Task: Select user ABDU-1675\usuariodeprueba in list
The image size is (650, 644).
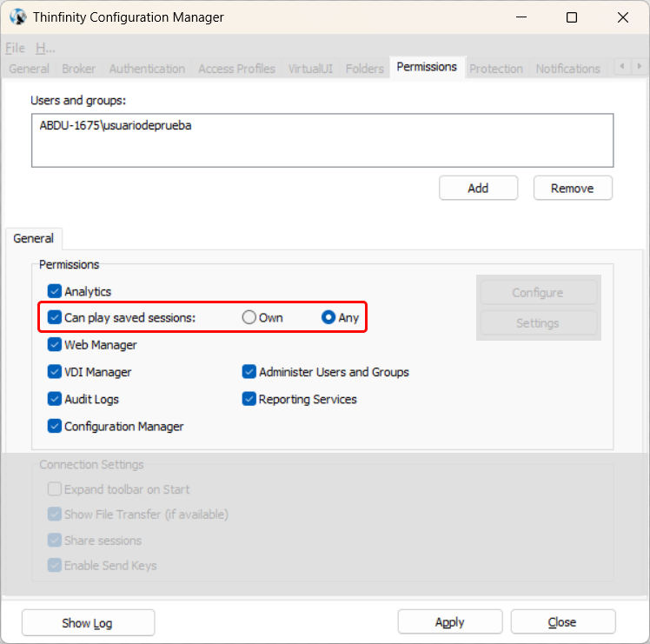Action: 116,126
